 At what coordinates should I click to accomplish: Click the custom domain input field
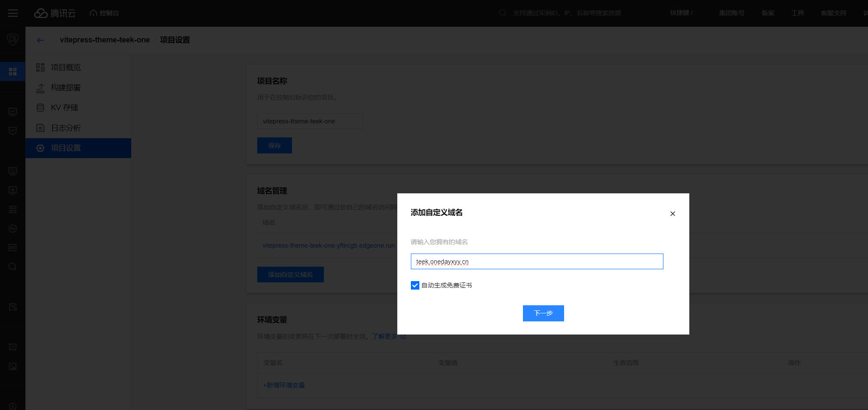point(537,262)
